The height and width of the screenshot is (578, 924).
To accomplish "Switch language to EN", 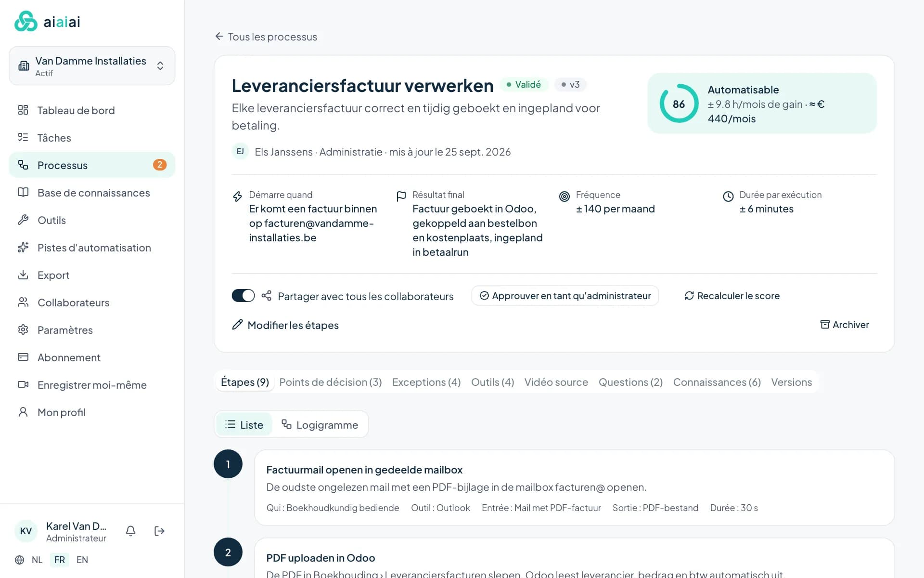I will [x=82, y=560].
